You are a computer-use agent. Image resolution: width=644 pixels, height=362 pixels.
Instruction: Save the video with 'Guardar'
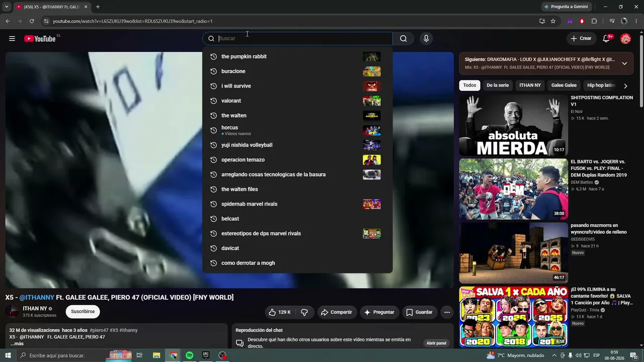click(420, 312)
